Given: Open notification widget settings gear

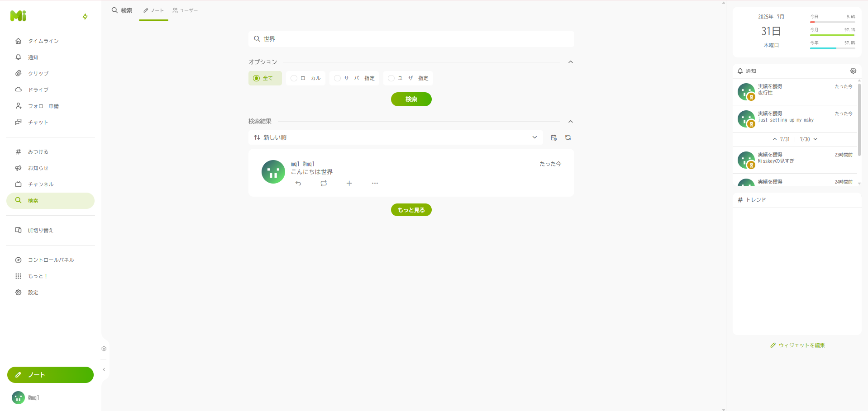Looking at the screenshot, I should (x=853, y=71).
